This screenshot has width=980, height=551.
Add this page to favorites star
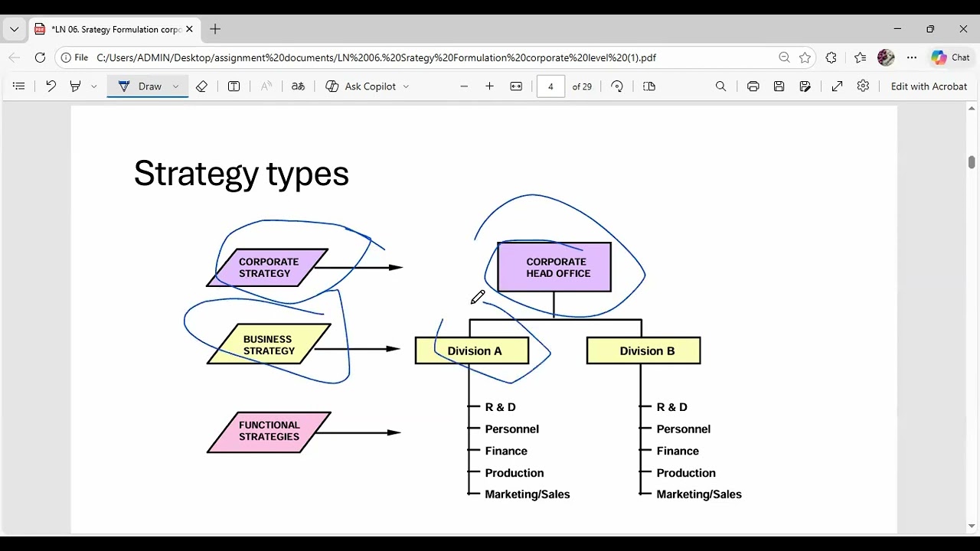pyautogui.click(x=805, y=57)
